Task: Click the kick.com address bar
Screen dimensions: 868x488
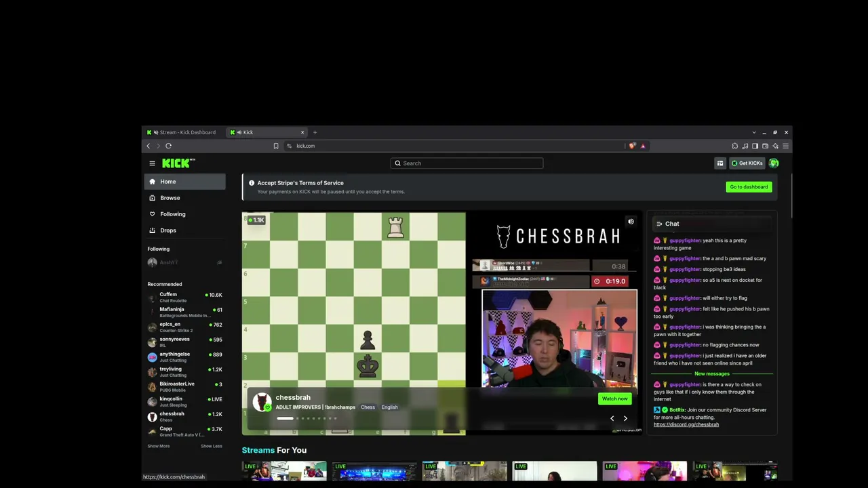Action: [x=454, y=146]
